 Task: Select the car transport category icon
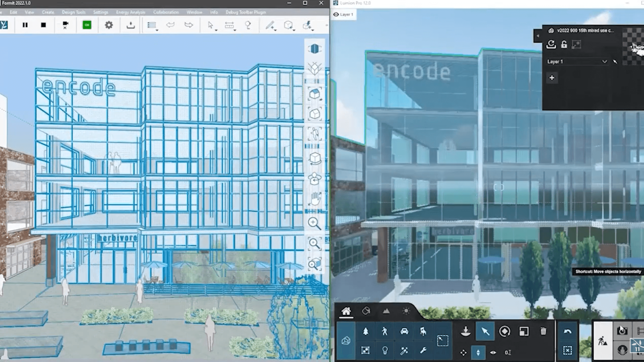[404, 331]
